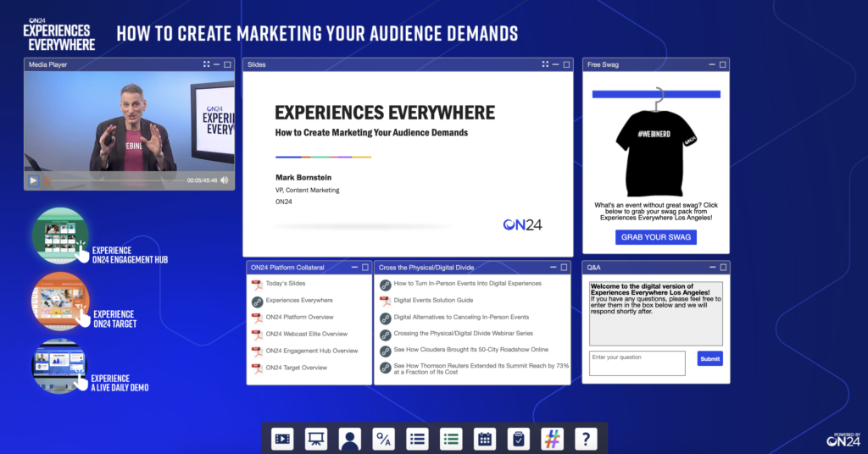Click into the Enter your question field
The width and height of the screenshot is (868, 454).
[x=637, y=363]
